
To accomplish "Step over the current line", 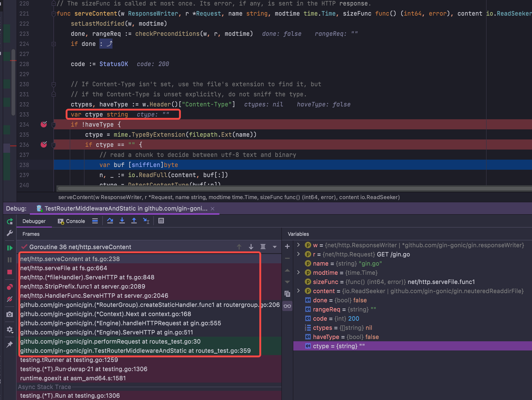I will point(110,221).
